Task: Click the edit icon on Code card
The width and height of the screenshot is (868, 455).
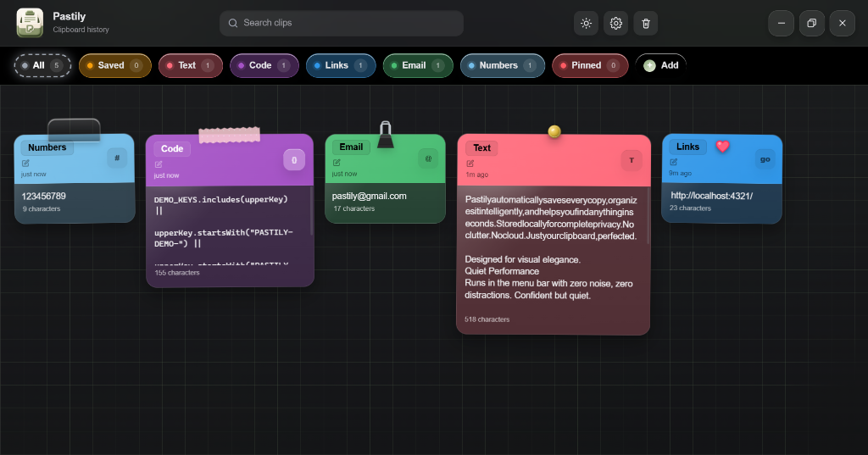Action: 159,164
